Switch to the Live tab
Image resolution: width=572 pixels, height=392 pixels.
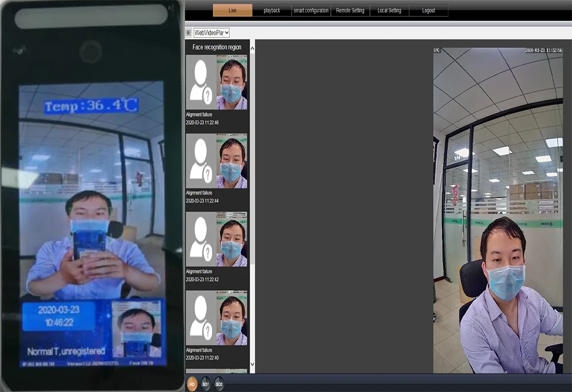(232, 10)
